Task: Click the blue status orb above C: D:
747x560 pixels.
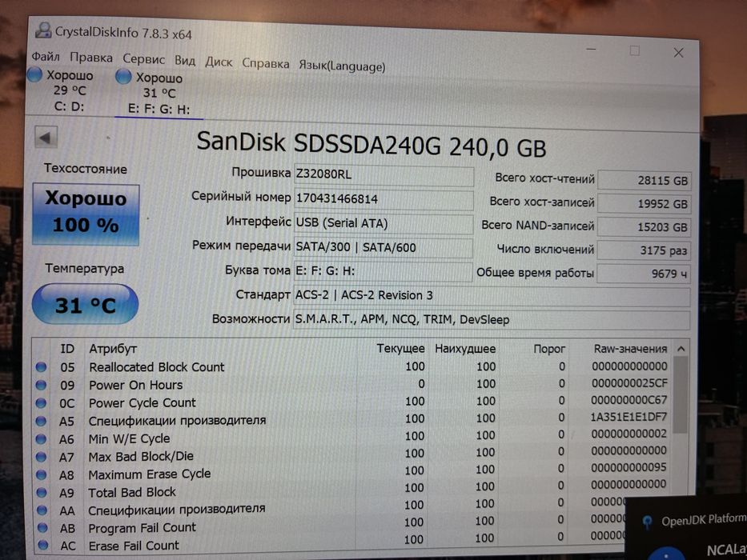Action: click(x=34, y=74)
